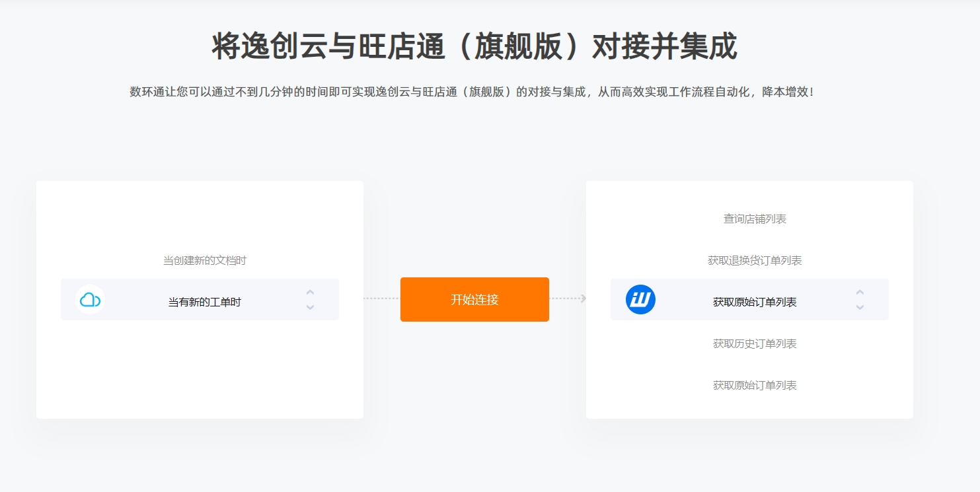Image resolution: width=980 pixels, height=492 pixels.
Task: Open the highlighted 获取原始订单列表 action selector
Action: [x=749, y=300]
